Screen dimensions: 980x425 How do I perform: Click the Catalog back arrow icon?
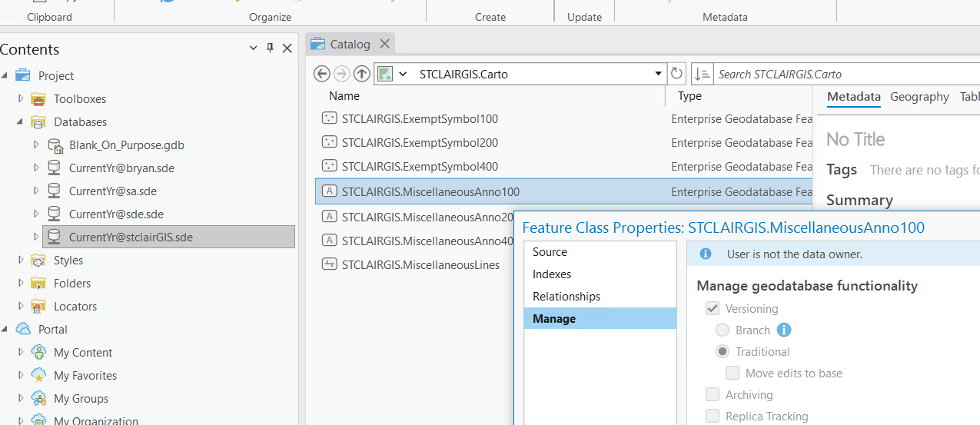coord(322,74)
